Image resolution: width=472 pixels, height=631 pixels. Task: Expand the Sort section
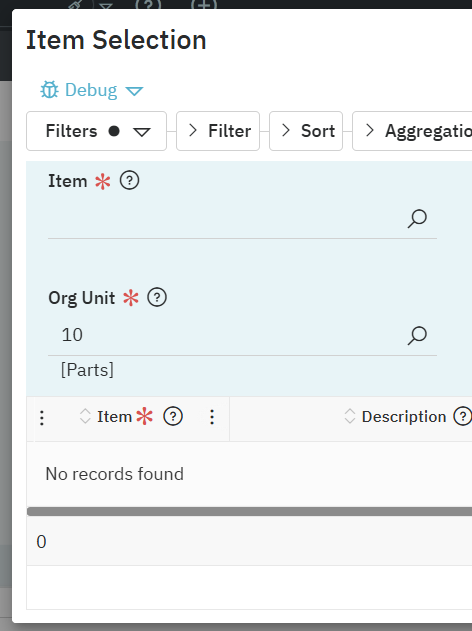pyautogui.click(x=306, y=131)
